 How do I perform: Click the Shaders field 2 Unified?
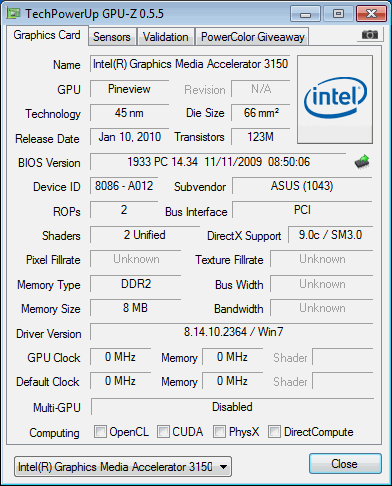click(x=145, y=235)
